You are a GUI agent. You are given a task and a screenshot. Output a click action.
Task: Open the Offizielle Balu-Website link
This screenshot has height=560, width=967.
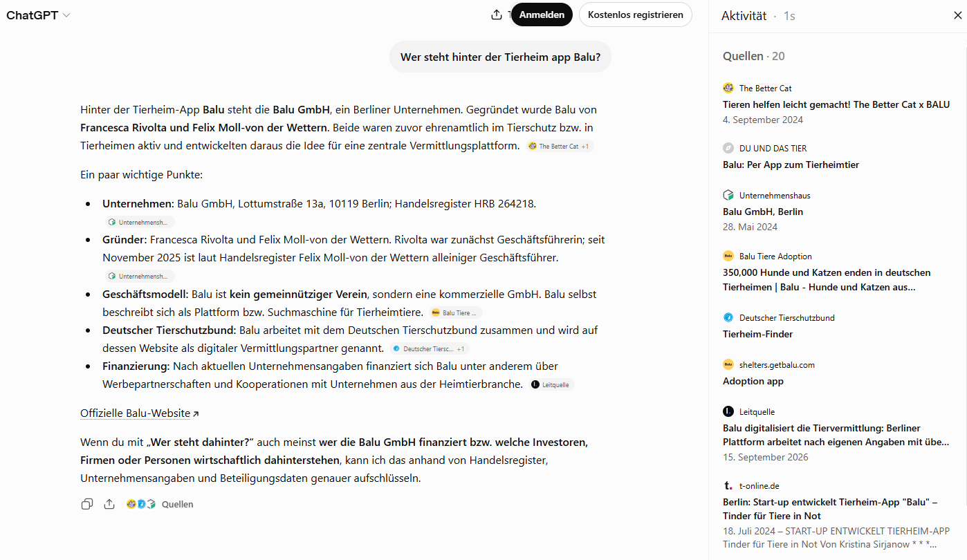[x=139, y=413]
